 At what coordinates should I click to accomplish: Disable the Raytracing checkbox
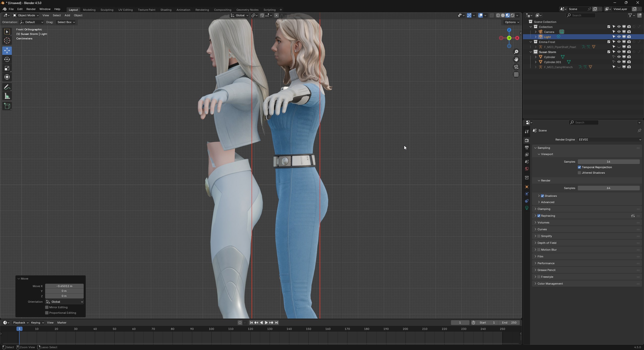pos(539,216)
